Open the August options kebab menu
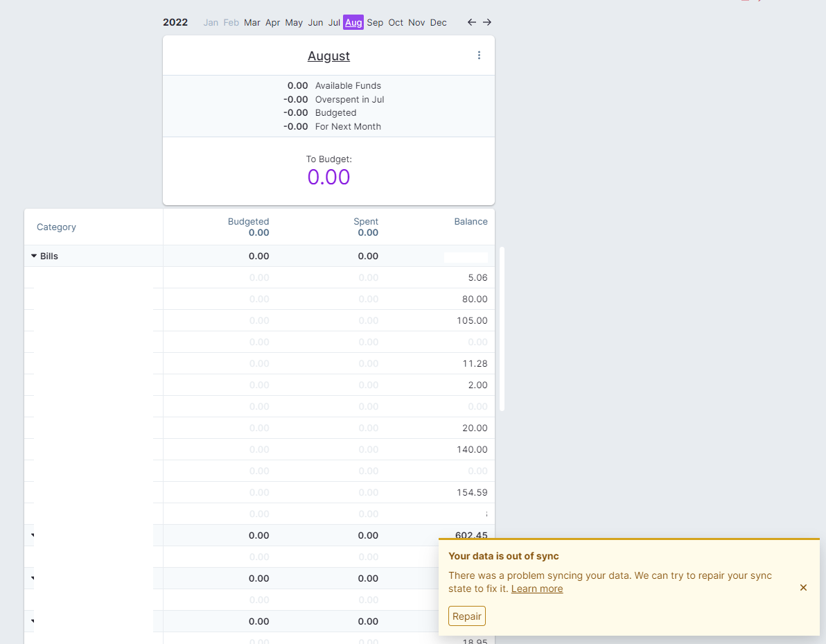826x644 pixels. tap(479, 55)
